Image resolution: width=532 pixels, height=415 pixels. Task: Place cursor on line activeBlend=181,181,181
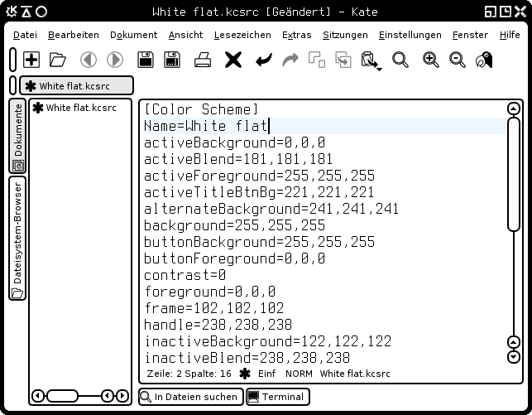238,159
